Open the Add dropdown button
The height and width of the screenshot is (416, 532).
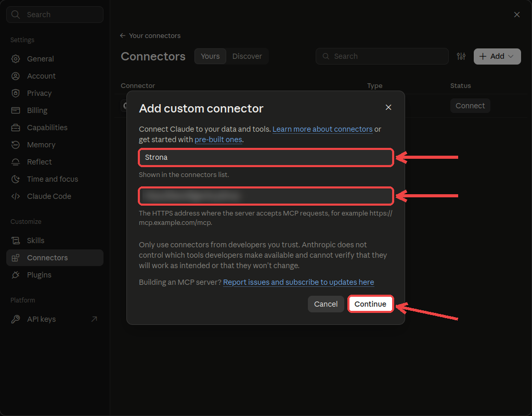[497, 56]
